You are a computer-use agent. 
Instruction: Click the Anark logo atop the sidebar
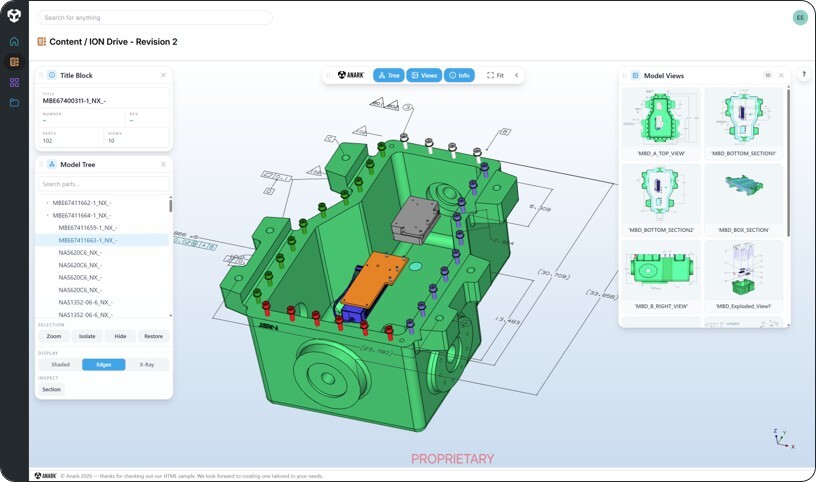point(14,16)
